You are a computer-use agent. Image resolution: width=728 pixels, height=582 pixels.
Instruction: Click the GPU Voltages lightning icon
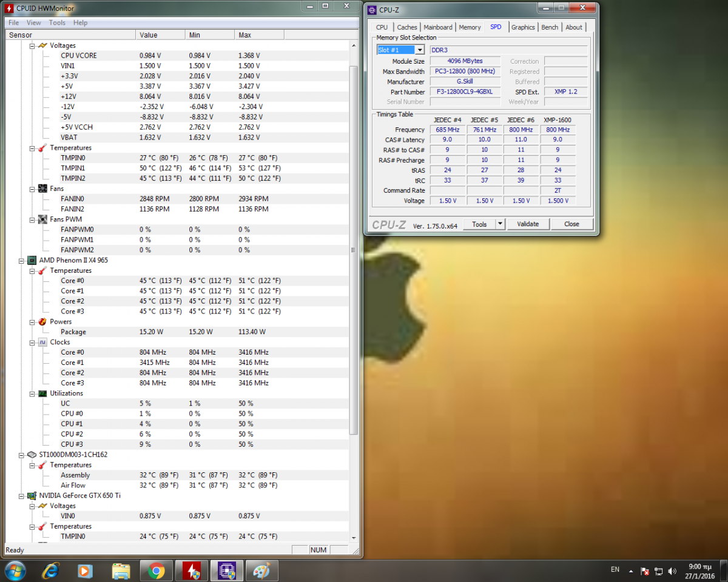(x=42, y=506)
